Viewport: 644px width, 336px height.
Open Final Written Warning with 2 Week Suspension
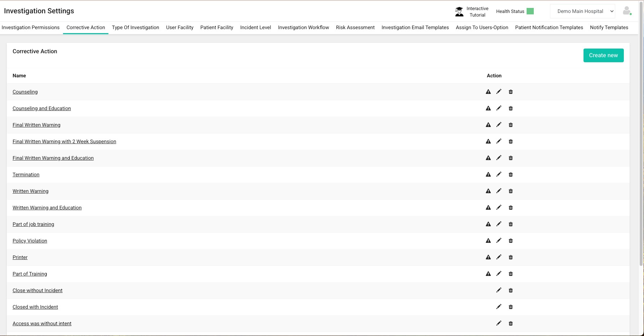[64, 141]
